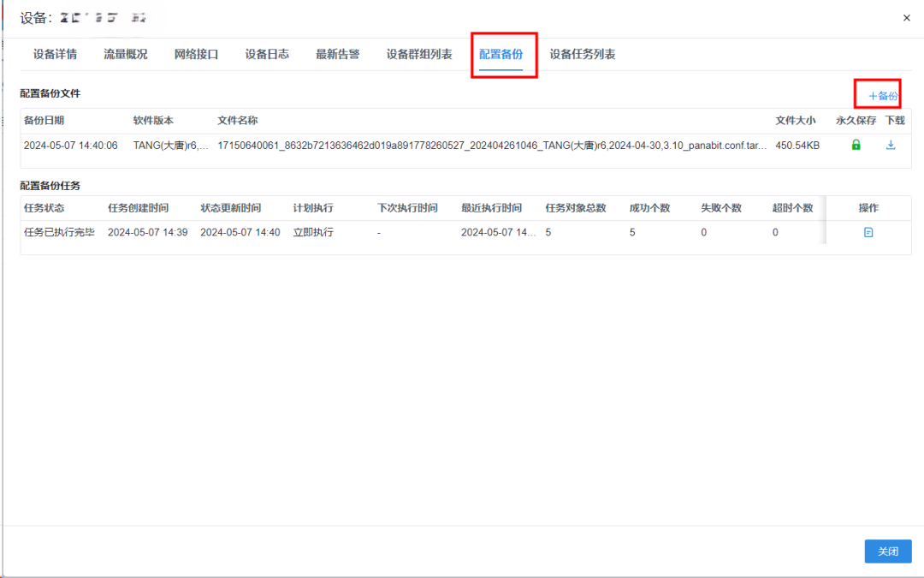Click the 配置备份任务 section heading

[50, 186]
